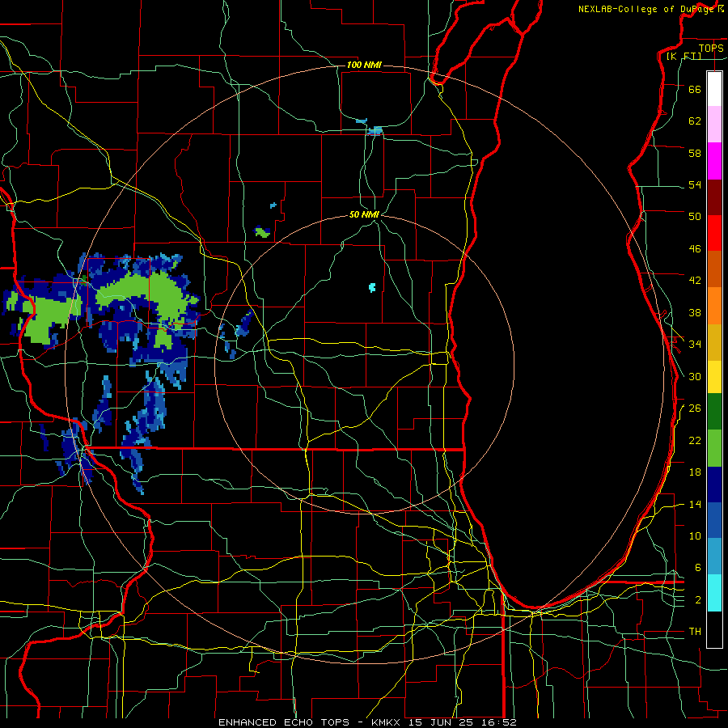
Task: Click the dark orange legend color band
Action: pyautogui.click(x=714, y=269)
